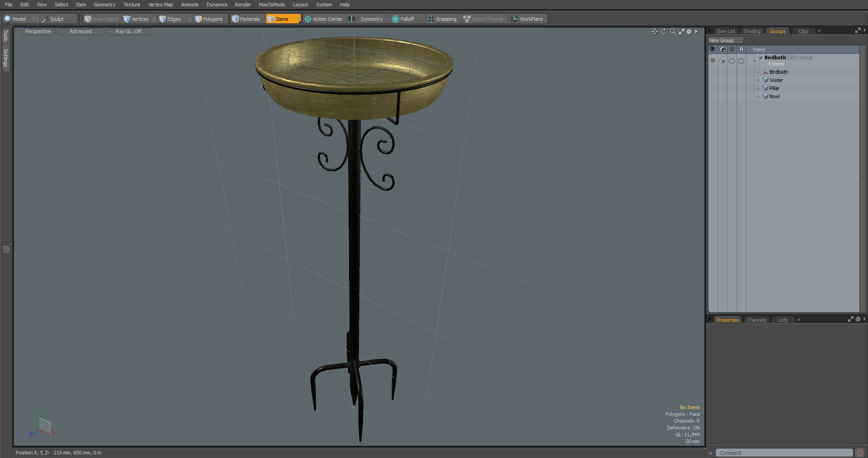Select the Bowl mesh item
868x458 pixels.
coord(774,96)
